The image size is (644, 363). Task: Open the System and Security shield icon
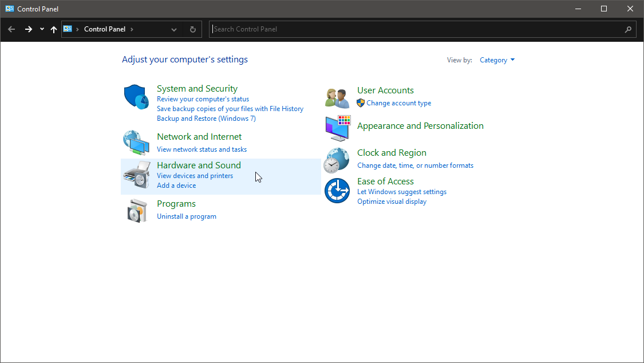click(136, 97)
